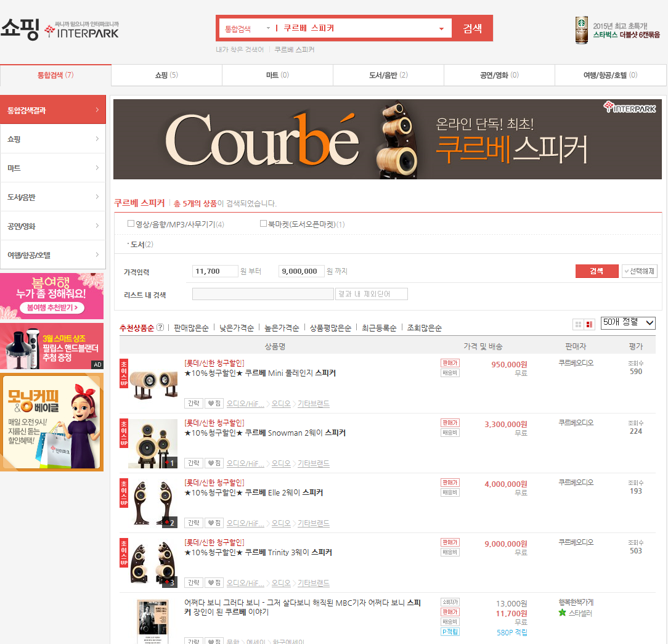Image resolution: width=668 pixels, height=644 pixels.
Task: Select 통합검색결과 in the left sidebar
Action: (53, 110)
